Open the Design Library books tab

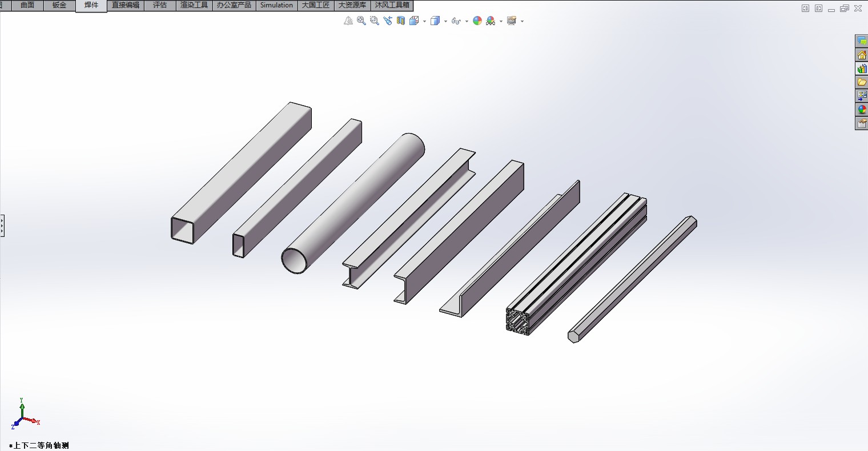coord(862,69)
